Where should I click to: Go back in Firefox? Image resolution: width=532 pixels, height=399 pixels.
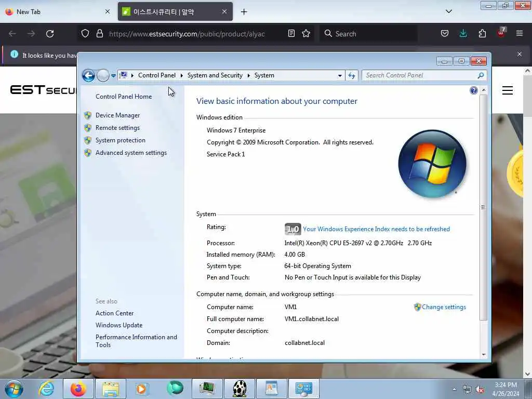(x=12, y=34)
